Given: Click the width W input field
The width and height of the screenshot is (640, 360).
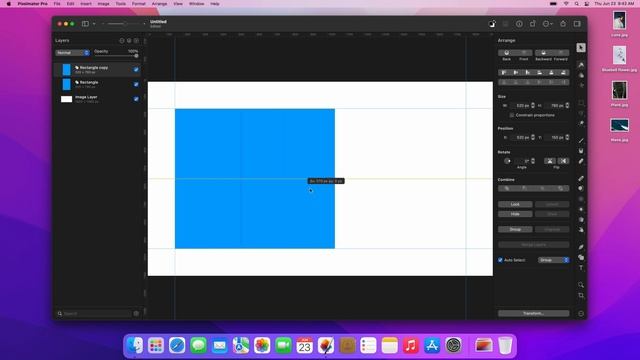Looking at the screenshot, I should point(520,106).
